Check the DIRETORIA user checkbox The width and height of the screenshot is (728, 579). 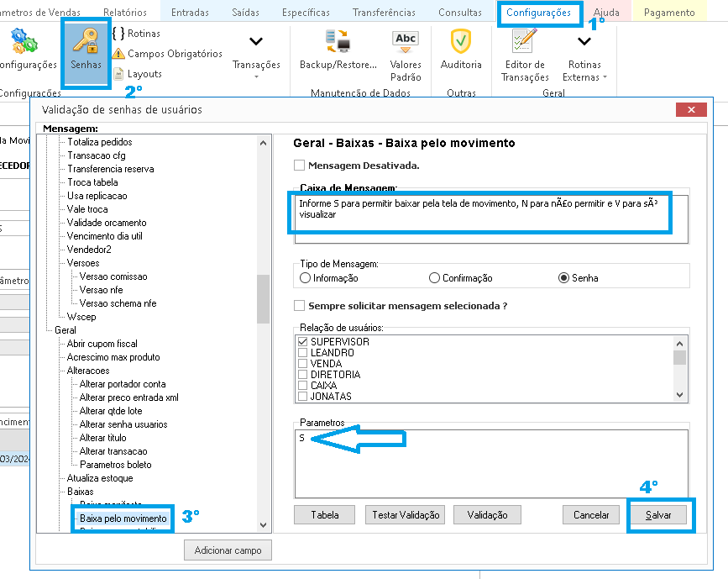[x=303, y=375]
